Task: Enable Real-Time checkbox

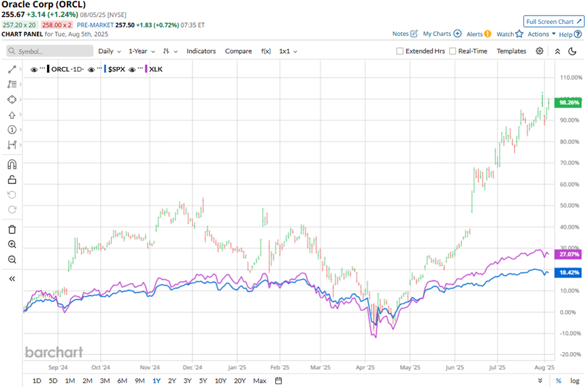Action: [453, 51]
